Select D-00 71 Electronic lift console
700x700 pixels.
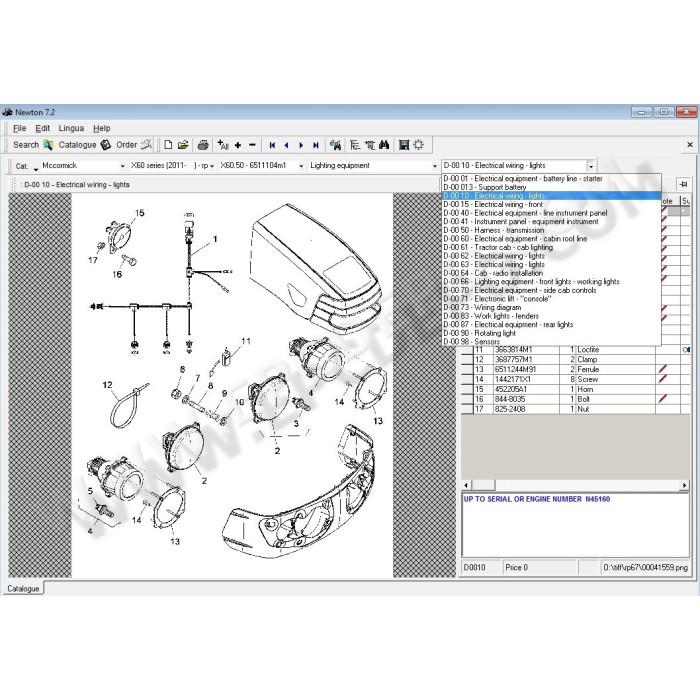(551, 299)
